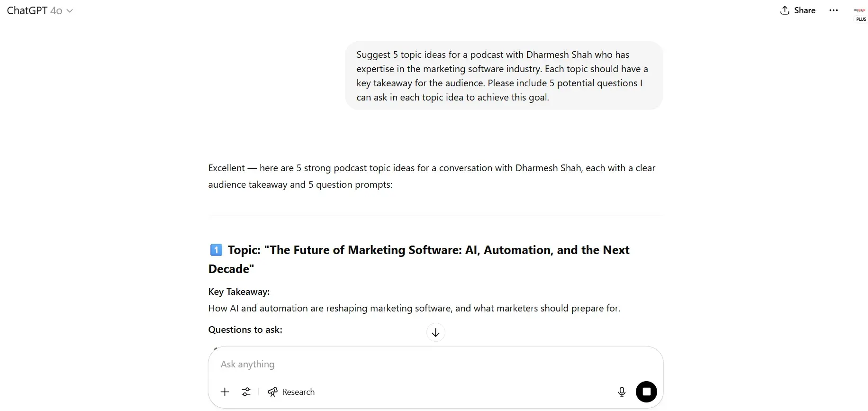Start voice dictation with the microphone icon
This screenshot has height=411, width=868.
pyautogui.click(x=622, y=392)
